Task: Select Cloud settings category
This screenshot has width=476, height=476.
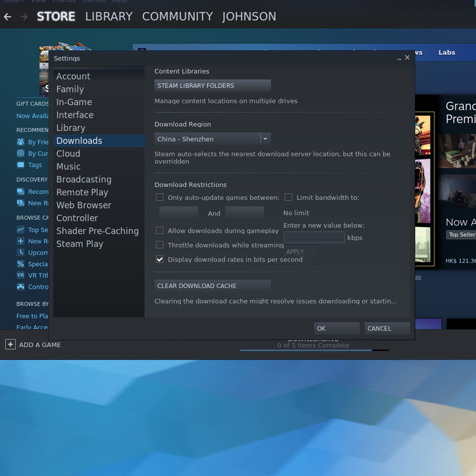Action: click(x=99, y=154)
